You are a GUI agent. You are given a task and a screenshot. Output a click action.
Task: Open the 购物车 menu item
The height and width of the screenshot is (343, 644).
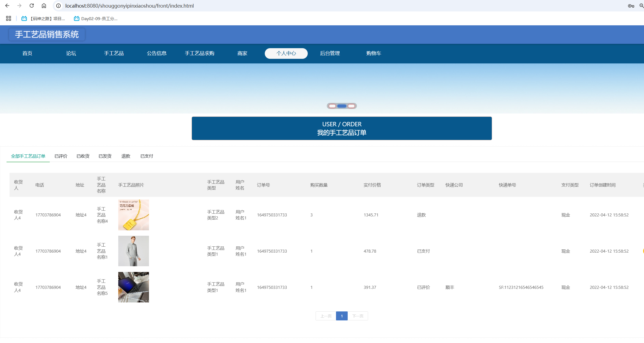[374, 53]
